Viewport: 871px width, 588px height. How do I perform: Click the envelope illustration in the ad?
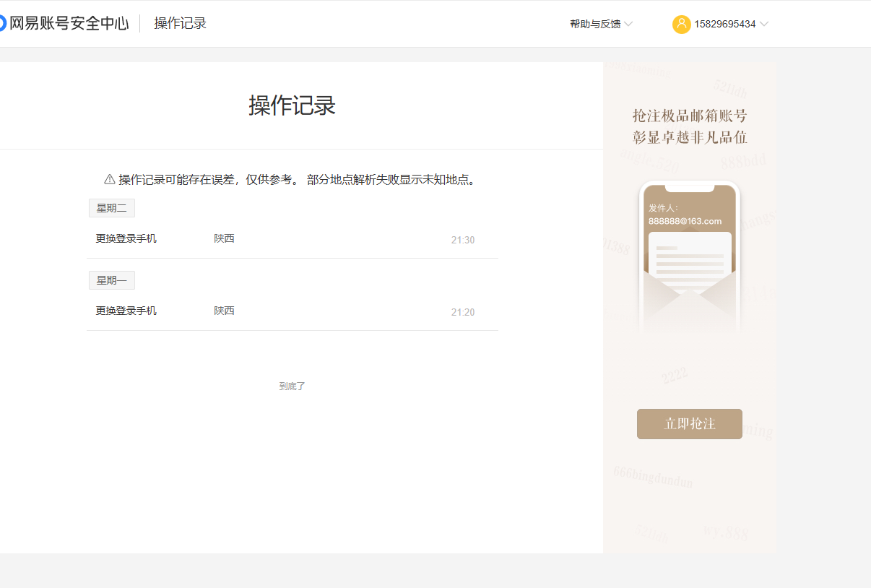pos(690,289)
